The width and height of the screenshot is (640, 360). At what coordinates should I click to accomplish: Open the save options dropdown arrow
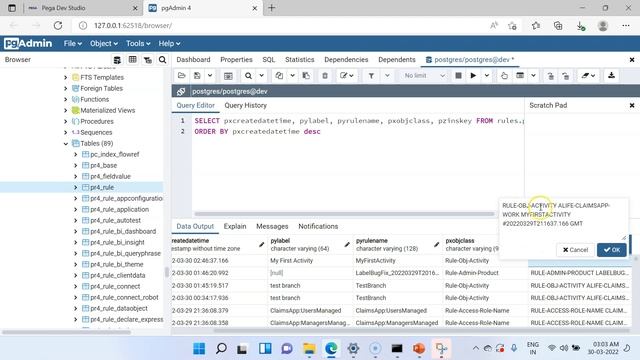click(x=210, y=76)
